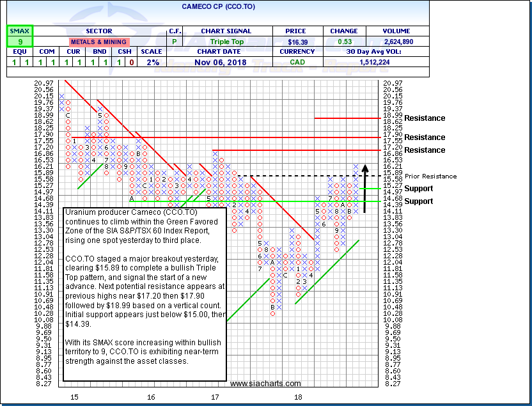
Task: Select the topmost Resistance label near 18.99
Action: [425, 118]
